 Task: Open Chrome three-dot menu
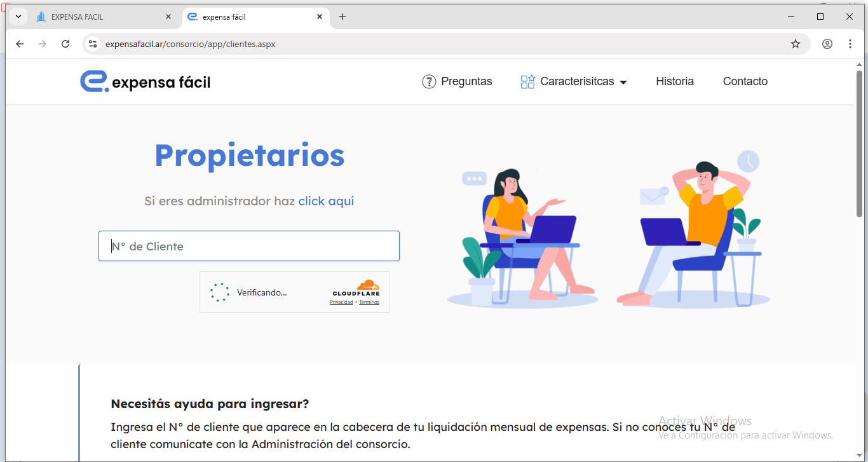(850, 44)
